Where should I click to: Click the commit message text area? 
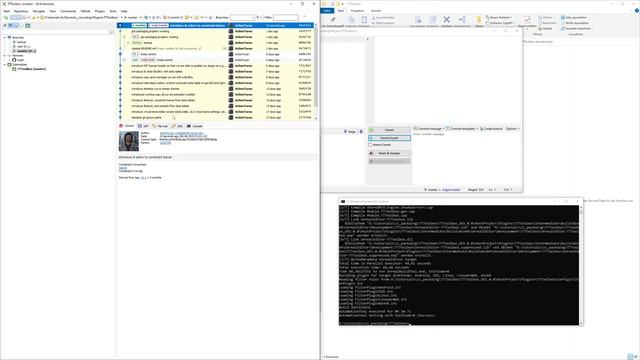tap(466, 157)
